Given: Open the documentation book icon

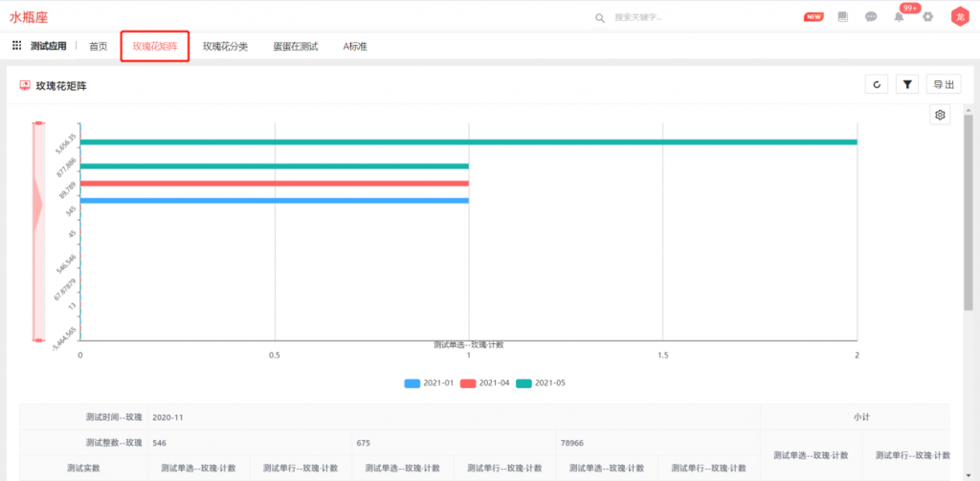Looking at the screenshot, I should coord(843,17).
